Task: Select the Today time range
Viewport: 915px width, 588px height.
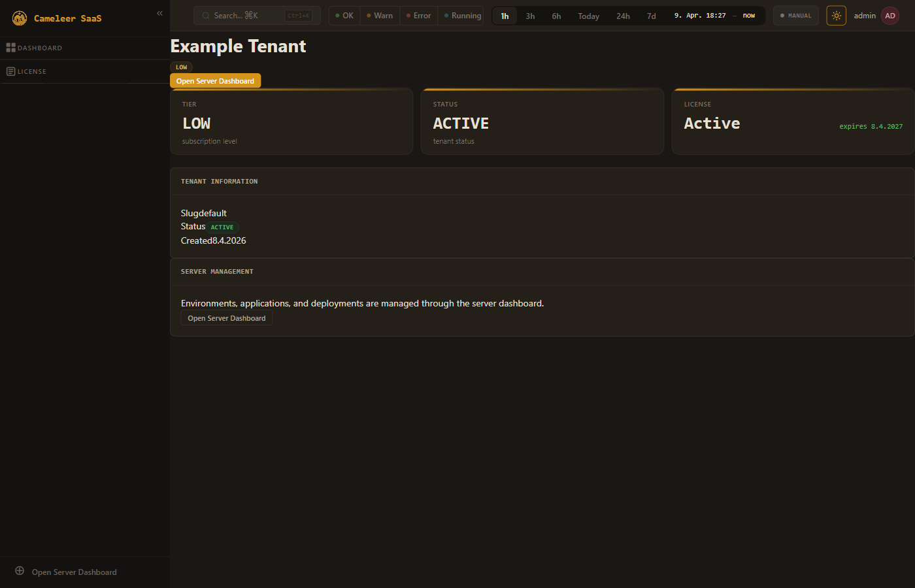Action: (588, 16)
